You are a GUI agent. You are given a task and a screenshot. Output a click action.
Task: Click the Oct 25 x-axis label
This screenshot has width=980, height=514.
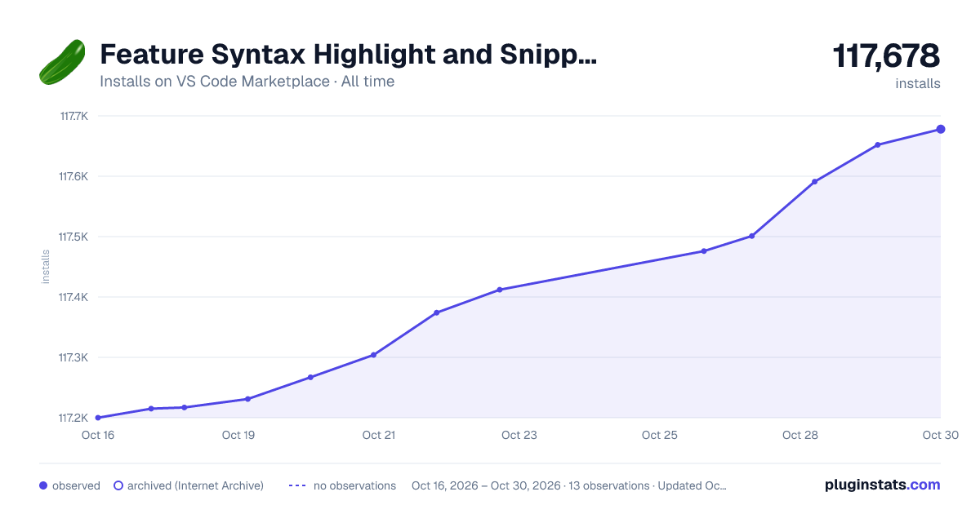point(660,435)
